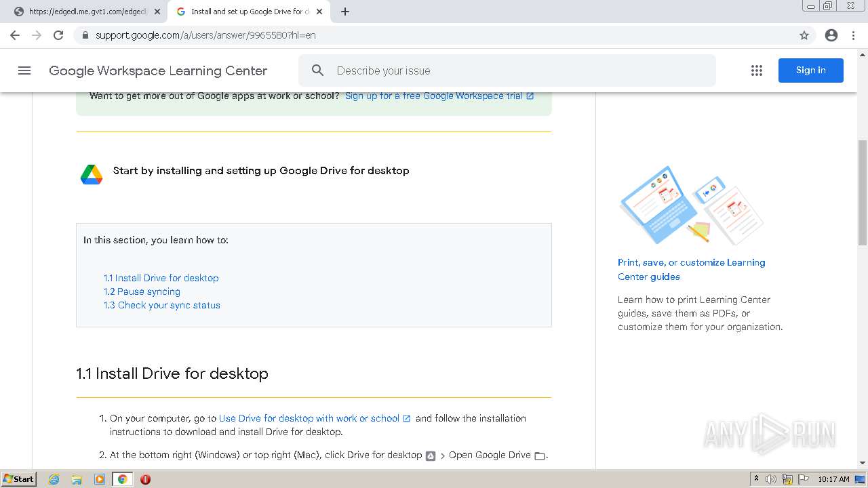Switch to the edgedl.me.gvt1.com tab
Viewport: 868px width, 488px height.
pos(87,12)
